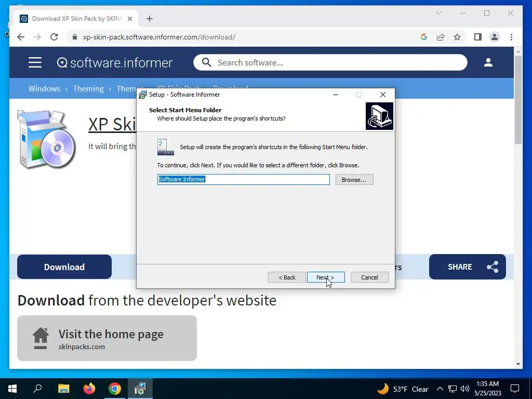Cancel the Software Informer Setup
Screen dimensions: 532x399
point(369,277)
